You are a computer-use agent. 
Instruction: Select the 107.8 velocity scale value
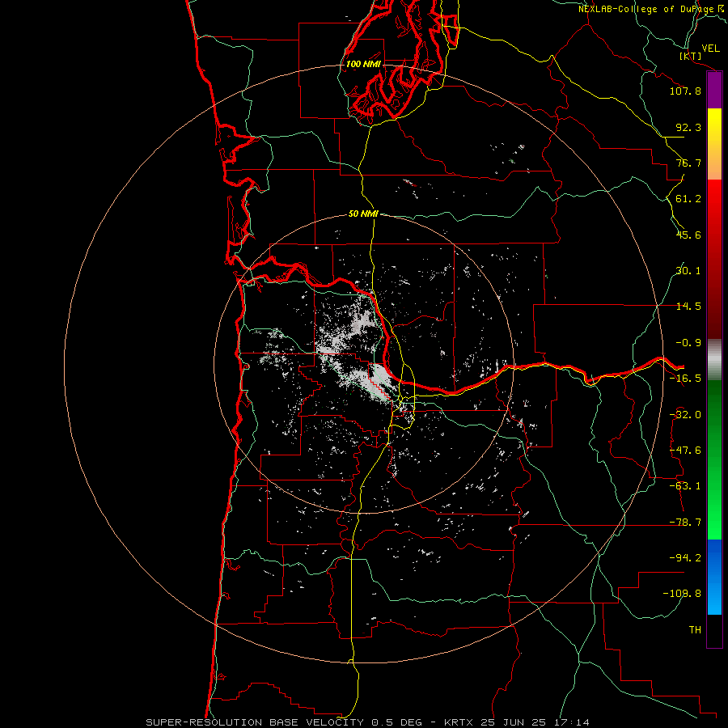[685, 91]
